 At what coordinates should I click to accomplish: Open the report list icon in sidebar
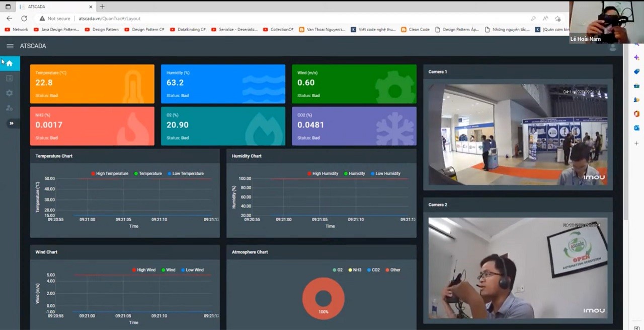pos(10,78)
